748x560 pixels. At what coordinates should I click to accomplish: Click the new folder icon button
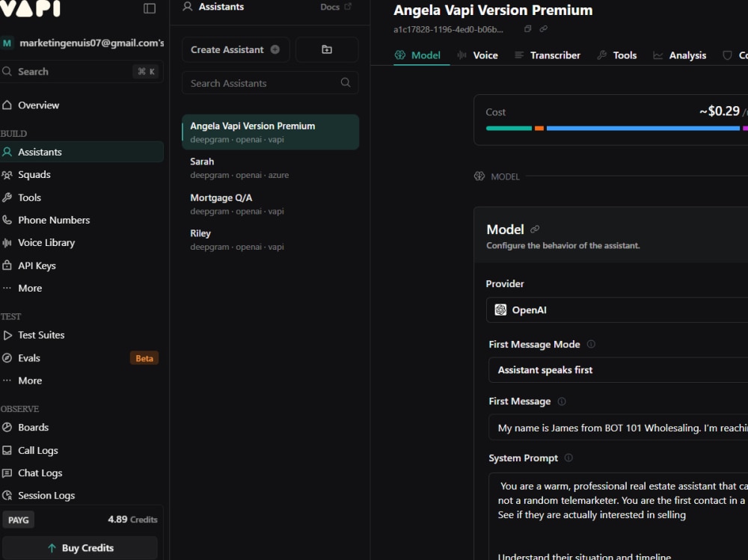(327, 49)
